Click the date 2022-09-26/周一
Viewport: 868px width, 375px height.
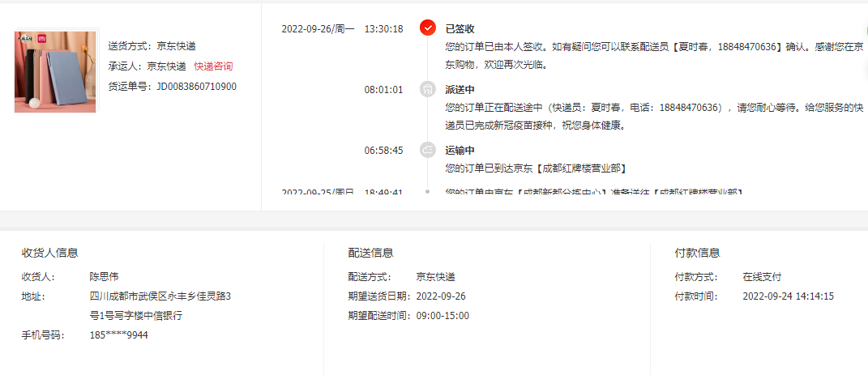(x=318, y=29)
